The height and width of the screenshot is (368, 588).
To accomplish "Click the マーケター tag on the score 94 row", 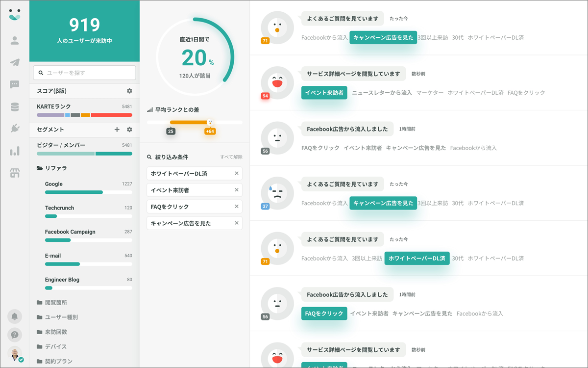I will coord(430,93).
